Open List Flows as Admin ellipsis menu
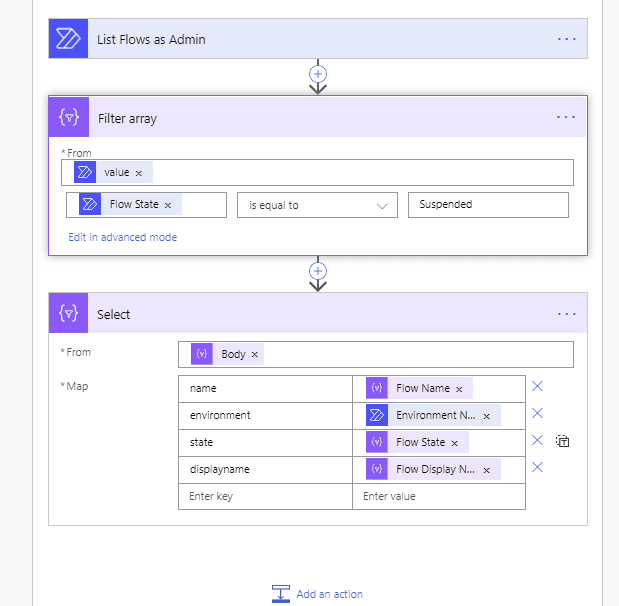This screenshot has height=606, width=619. 566,39
